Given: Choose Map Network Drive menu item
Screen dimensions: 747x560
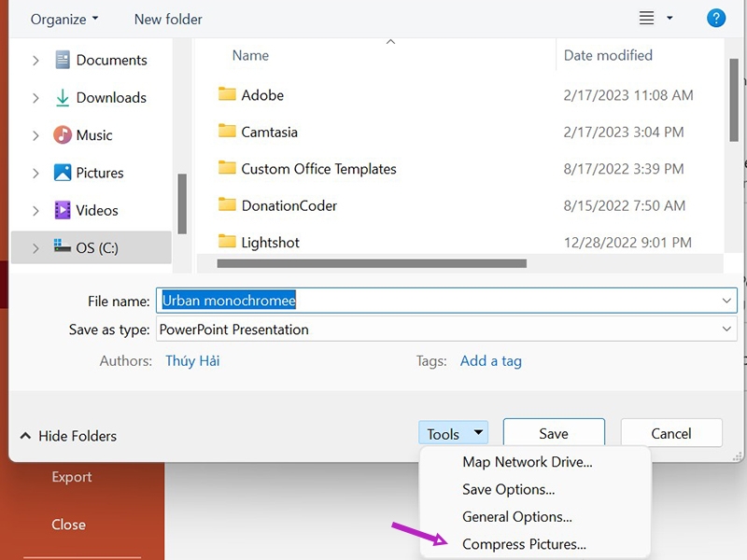Looking at the screenshot, I should [x=528, y=462].
